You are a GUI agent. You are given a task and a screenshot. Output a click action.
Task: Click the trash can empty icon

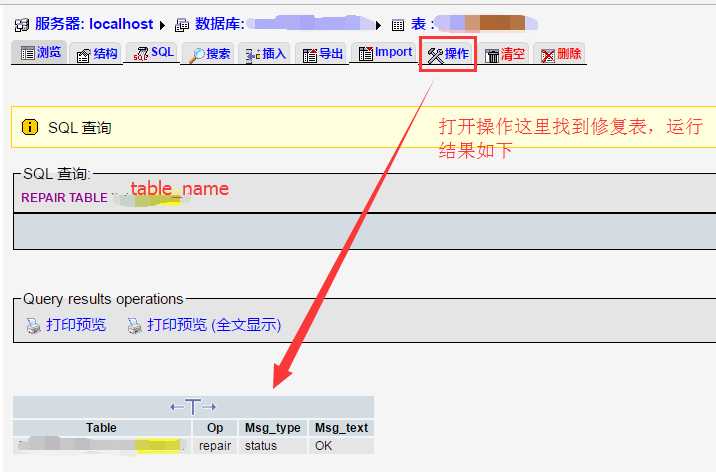(x=492, y=56)
